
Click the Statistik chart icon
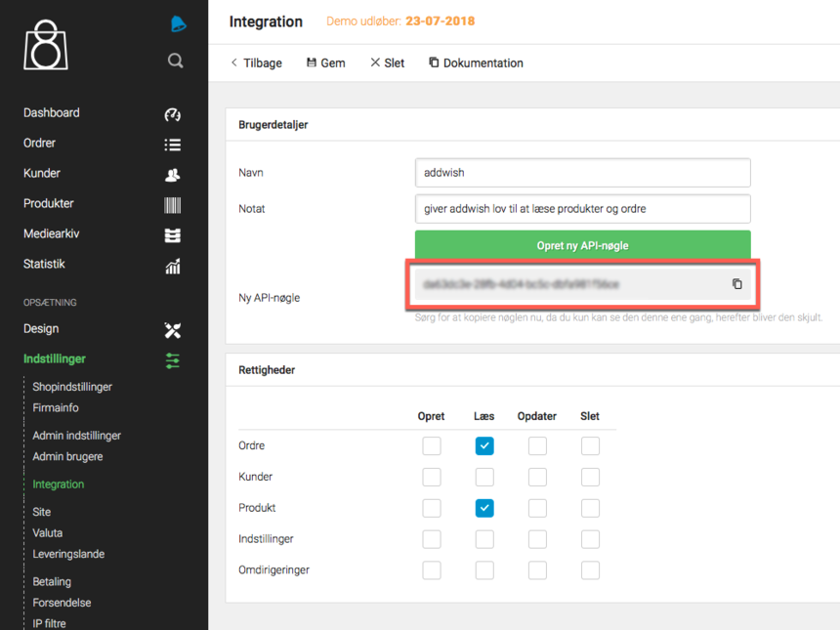173,266
